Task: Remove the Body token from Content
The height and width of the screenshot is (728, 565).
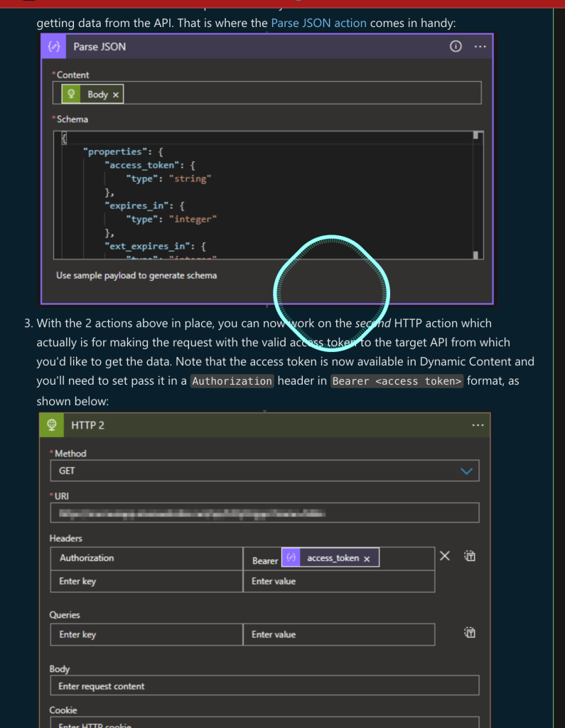Action: click(116, 95)
